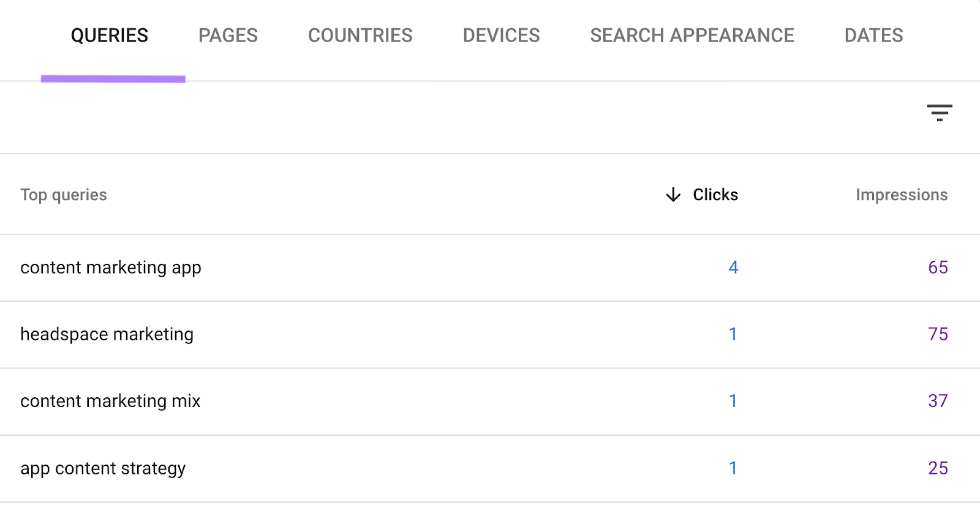Click the clicks value 4 for content marketing app
Viewport: 980px width, 505px height.
tap(734, 267)
